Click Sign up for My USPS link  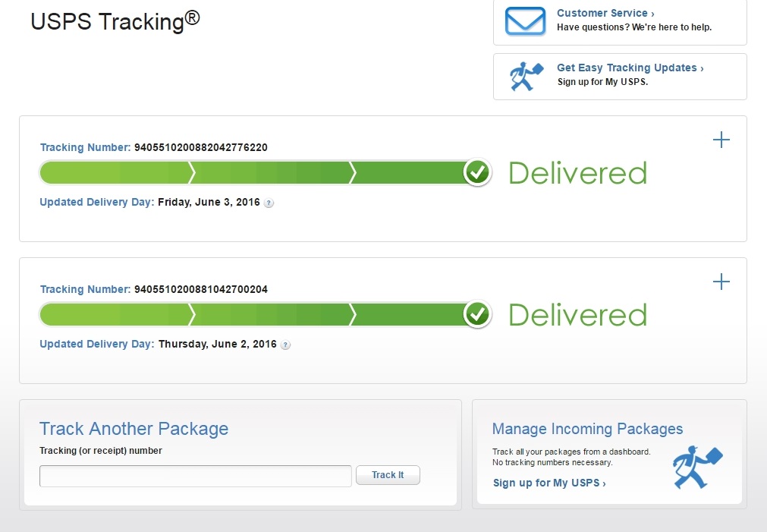[x=549, y=483]
